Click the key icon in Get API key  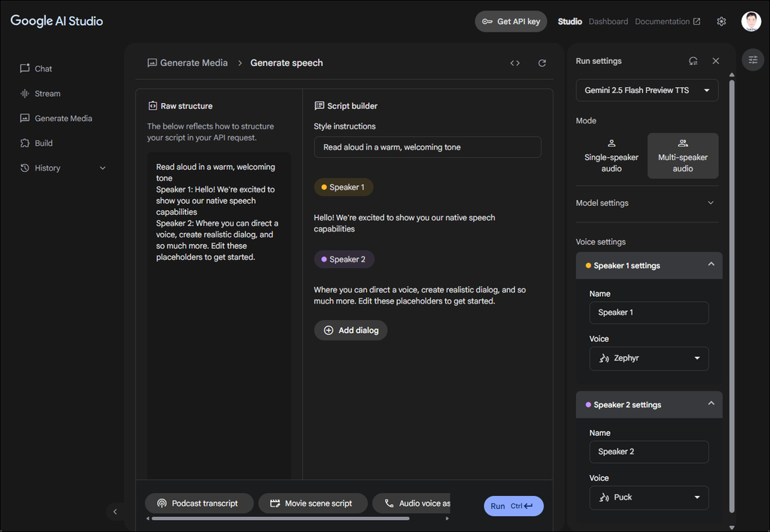pyautogui.click(x=487, y=22)
